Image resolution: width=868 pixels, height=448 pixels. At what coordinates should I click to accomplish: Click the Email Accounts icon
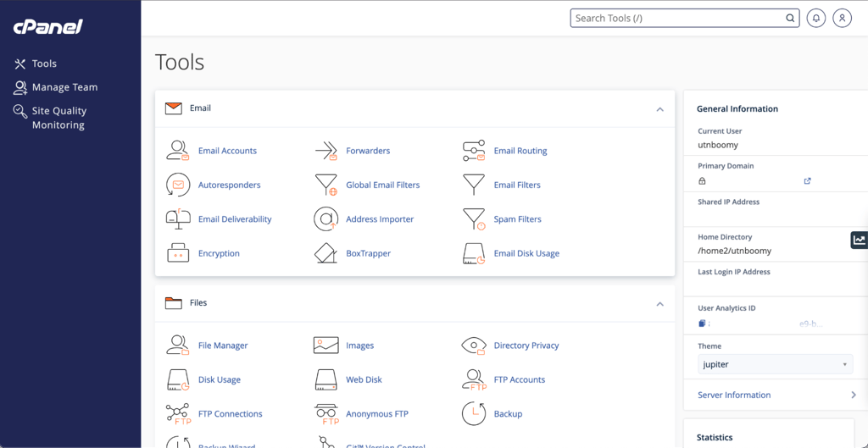point(178,151)
